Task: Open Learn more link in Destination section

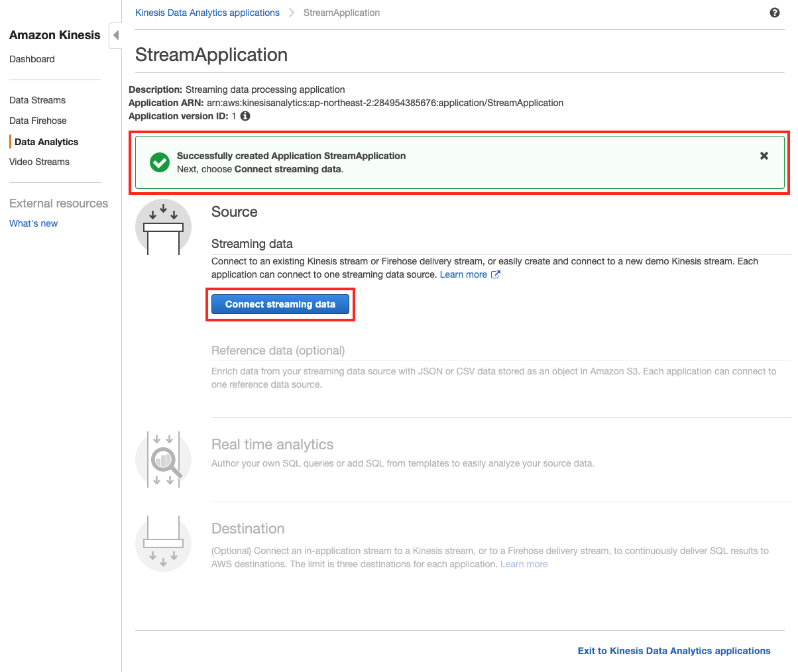Action: [x=524, y=564]
